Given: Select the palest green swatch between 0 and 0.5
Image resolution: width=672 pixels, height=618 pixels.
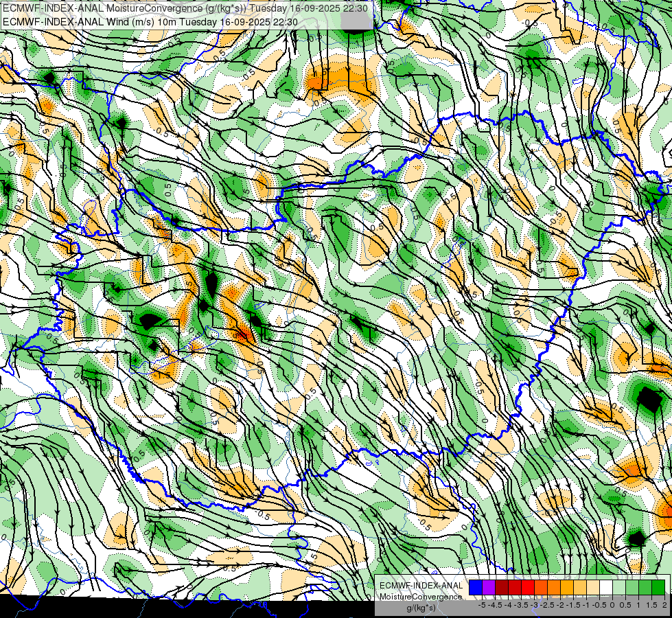Looking at the screenshot, I should click(x=620, y=588).
